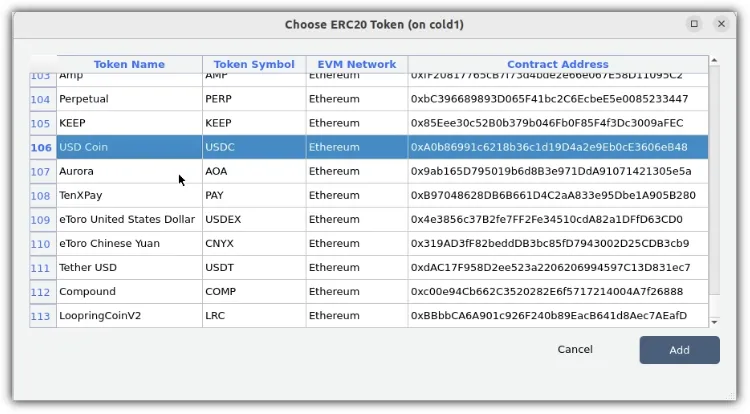Click row number 104 header

[43, 99]
